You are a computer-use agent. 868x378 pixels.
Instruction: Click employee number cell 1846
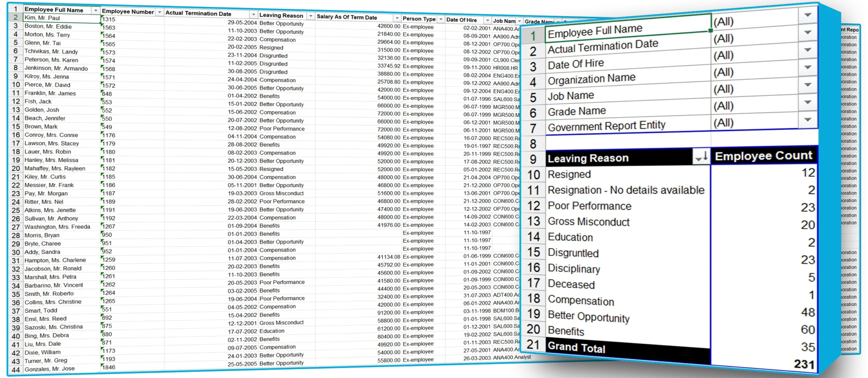coord(108,367)
